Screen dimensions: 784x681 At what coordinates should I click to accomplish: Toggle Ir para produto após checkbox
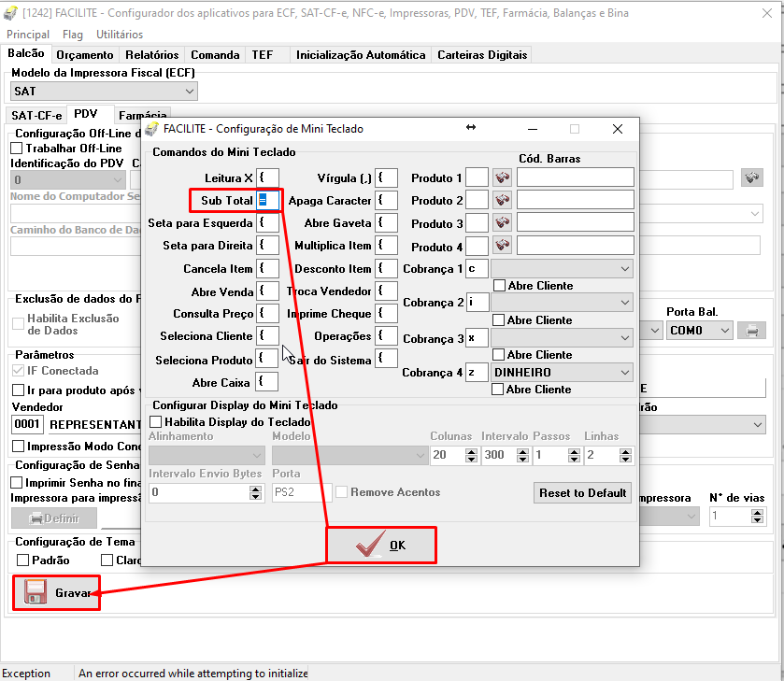click(18, 390)
